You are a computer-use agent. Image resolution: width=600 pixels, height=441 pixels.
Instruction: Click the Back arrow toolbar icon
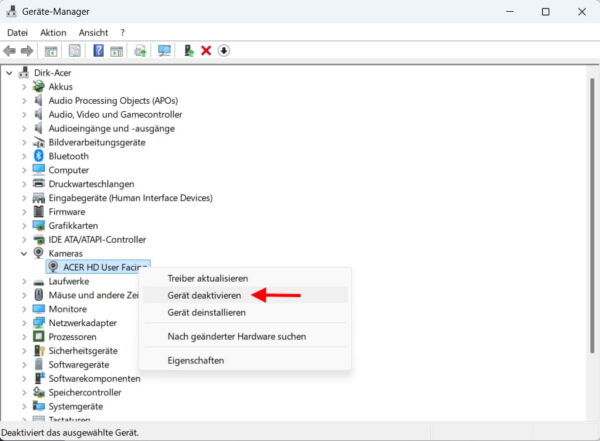tap(10, 51)
